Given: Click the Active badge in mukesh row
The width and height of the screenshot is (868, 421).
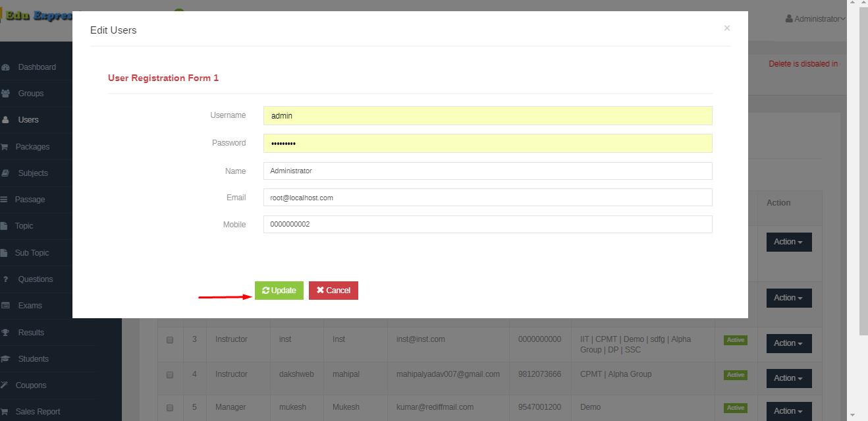Looking at the screenshot, I should tap(736, 408).
